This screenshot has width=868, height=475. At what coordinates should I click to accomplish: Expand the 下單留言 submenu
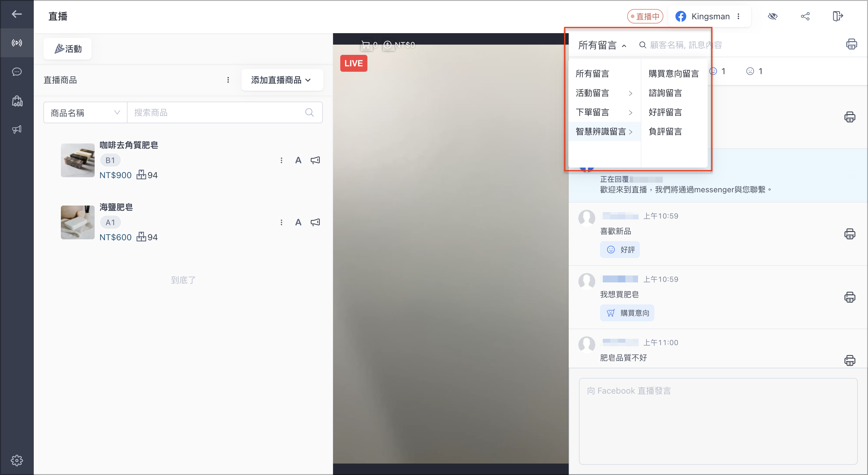point(604,112)
